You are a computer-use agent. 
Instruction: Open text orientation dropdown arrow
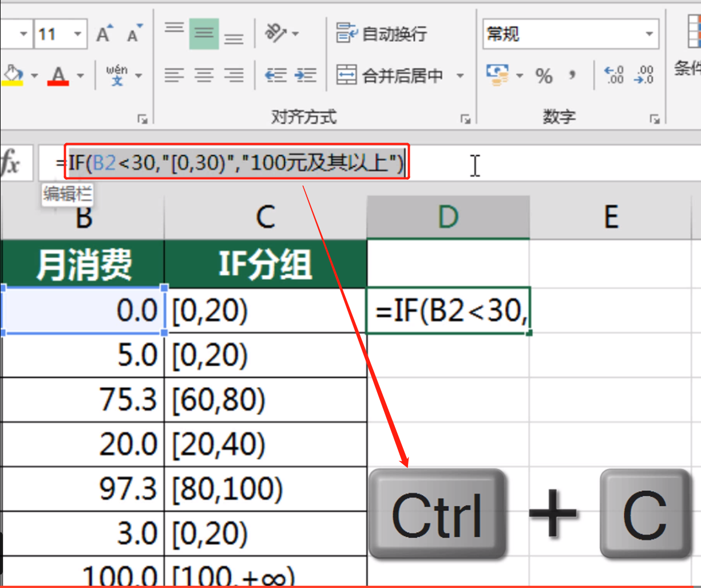click(295, 34)
